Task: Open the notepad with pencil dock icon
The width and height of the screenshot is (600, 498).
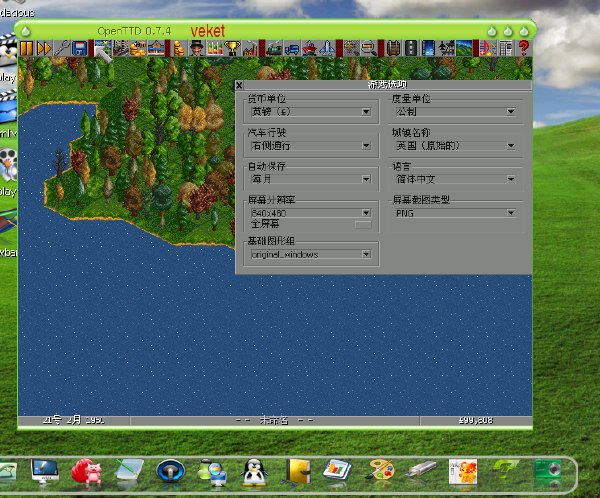Action: [x=129, y=470]
